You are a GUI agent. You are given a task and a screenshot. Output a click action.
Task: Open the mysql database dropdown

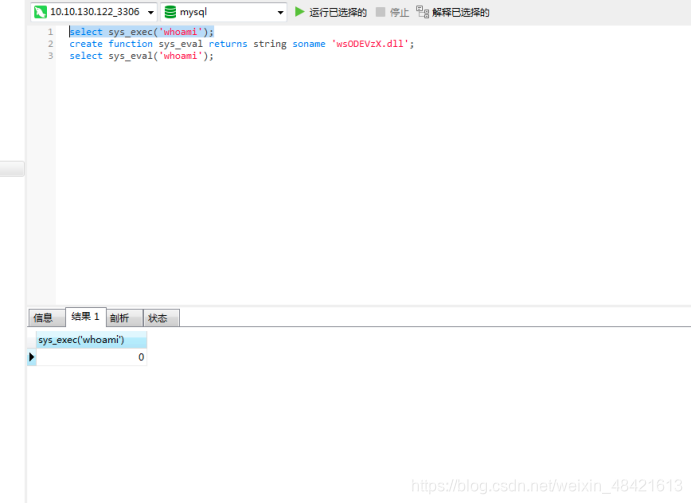tap(224, 12)
